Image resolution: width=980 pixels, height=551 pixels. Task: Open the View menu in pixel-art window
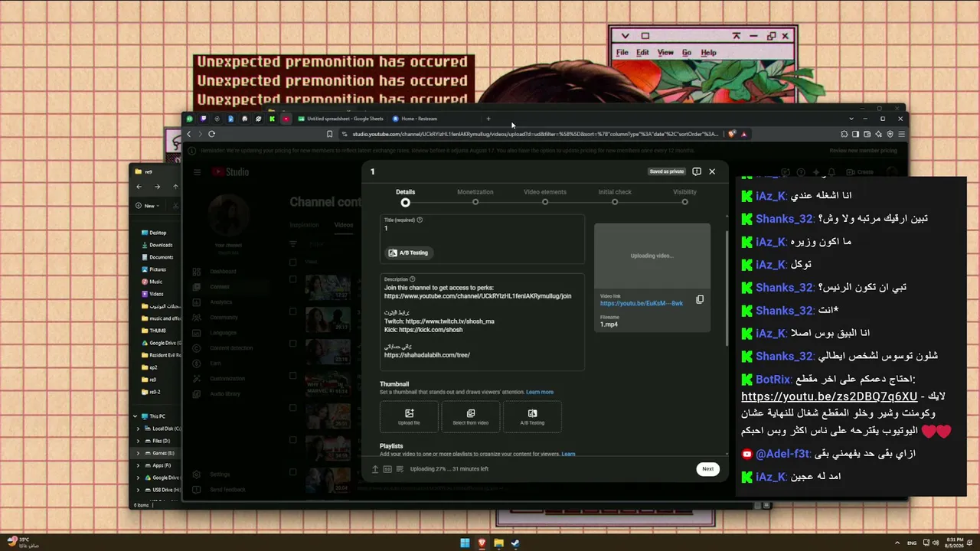click(665, 53)
